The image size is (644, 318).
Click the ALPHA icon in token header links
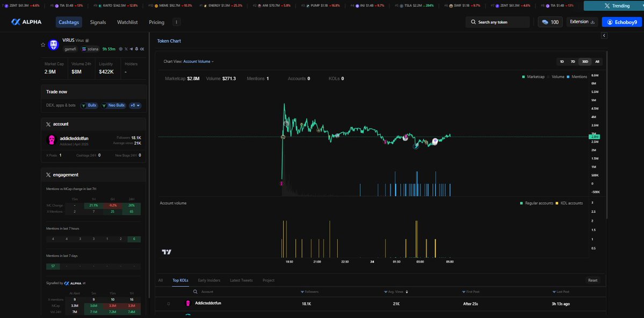pyautogui.click(x=142, y=49)
